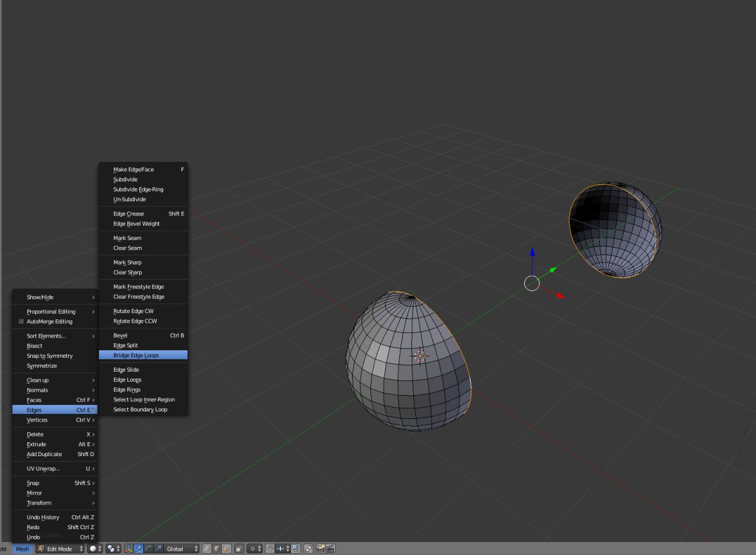Choose Mark Freestyle Edge

[143, 287]
